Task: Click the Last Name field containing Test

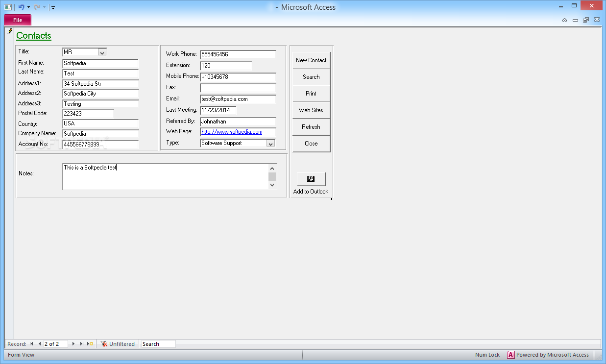Action: click(x=100, y=73)
